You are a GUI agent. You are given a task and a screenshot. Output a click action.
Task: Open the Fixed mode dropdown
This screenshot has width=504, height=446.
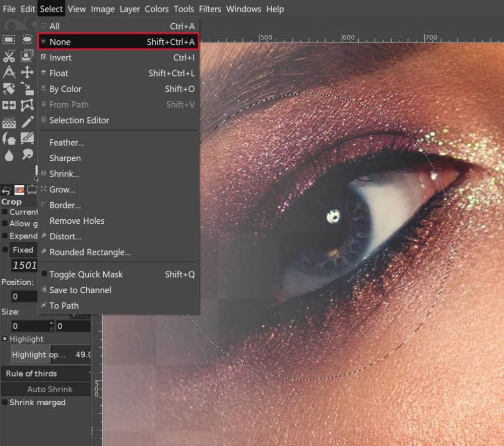pos(24,250)
